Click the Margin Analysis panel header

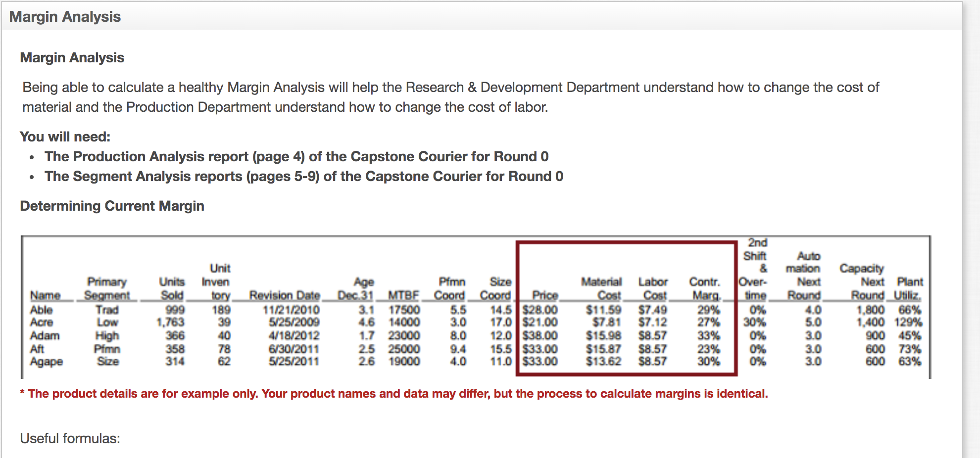(64, 16)
